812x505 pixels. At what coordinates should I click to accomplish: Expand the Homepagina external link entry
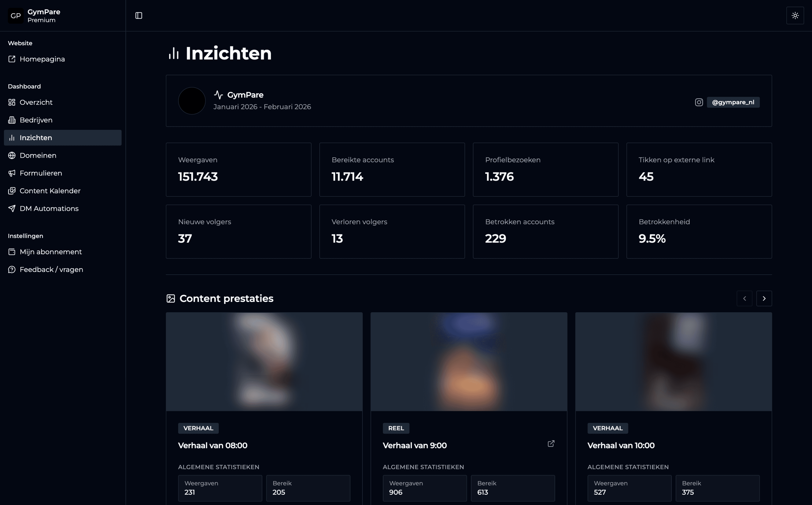coord(42,59)
